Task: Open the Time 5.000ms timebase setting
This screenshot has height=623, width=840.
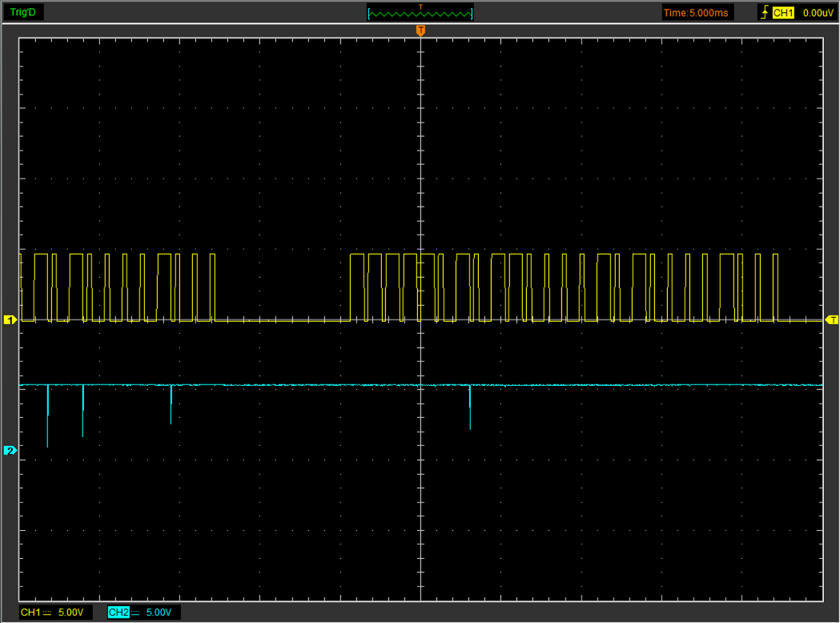Action: [695, 13]
